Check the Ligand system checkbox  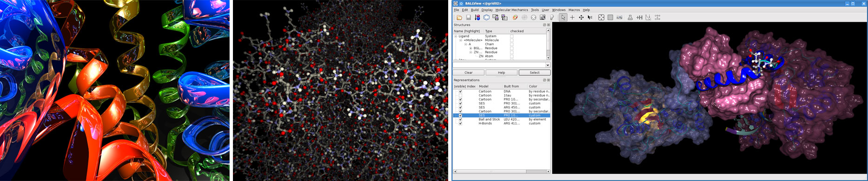pos(511,36)
